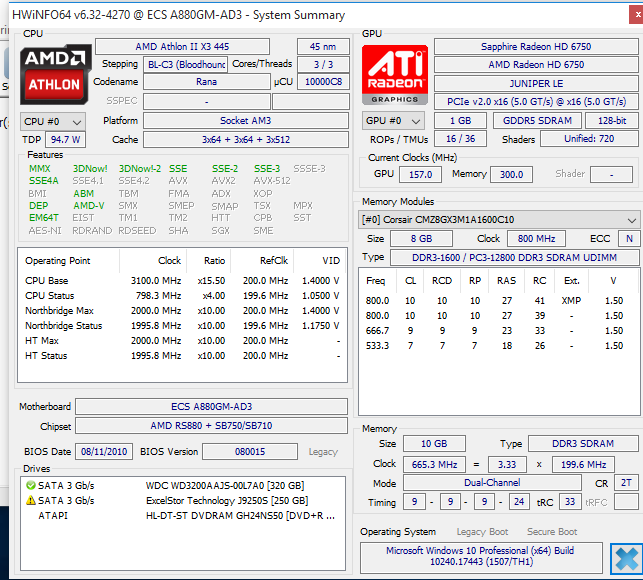
Task: Click the green check icon beside WDC drive
Action: [x=30, y=485]
